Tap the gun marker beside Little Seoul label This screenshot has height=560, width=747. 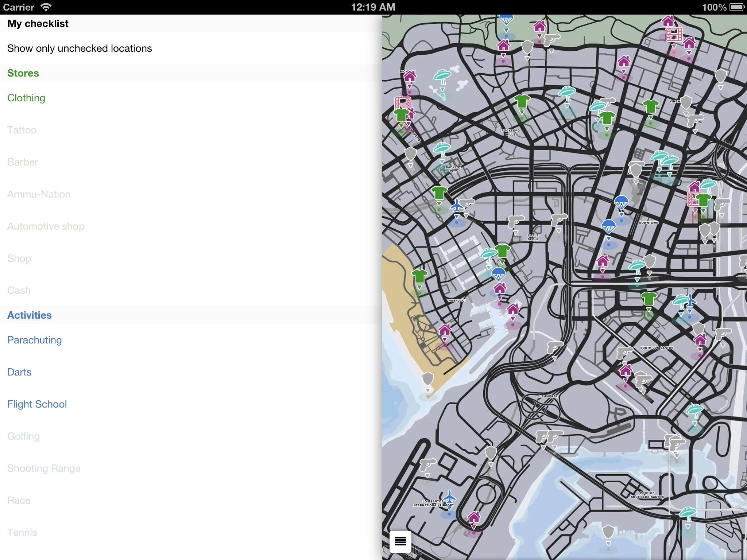[516, 221]
